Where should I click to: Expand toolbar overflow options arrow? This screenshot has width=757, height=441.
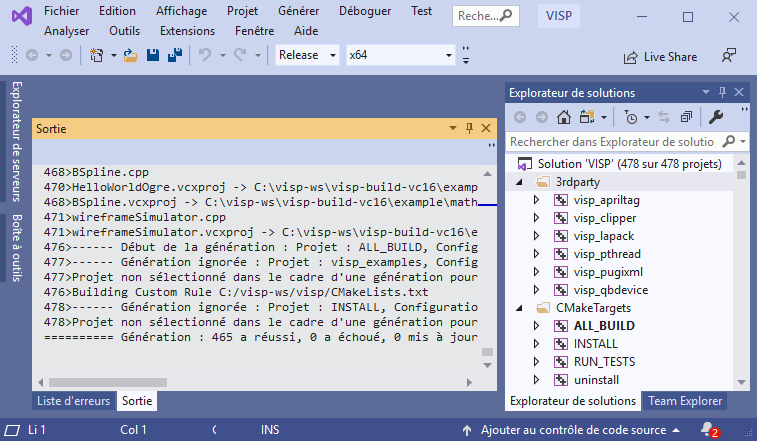pos(466,55)
